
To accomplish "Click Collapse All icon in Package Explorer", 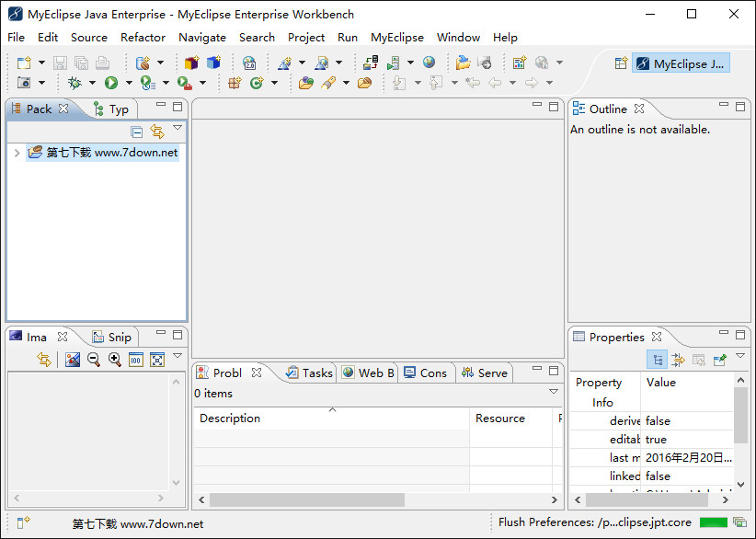I will (137, 132).
